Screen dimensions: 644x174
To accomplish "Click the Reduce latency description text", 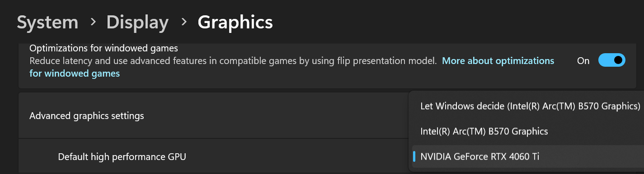I will tap(233, 60).
